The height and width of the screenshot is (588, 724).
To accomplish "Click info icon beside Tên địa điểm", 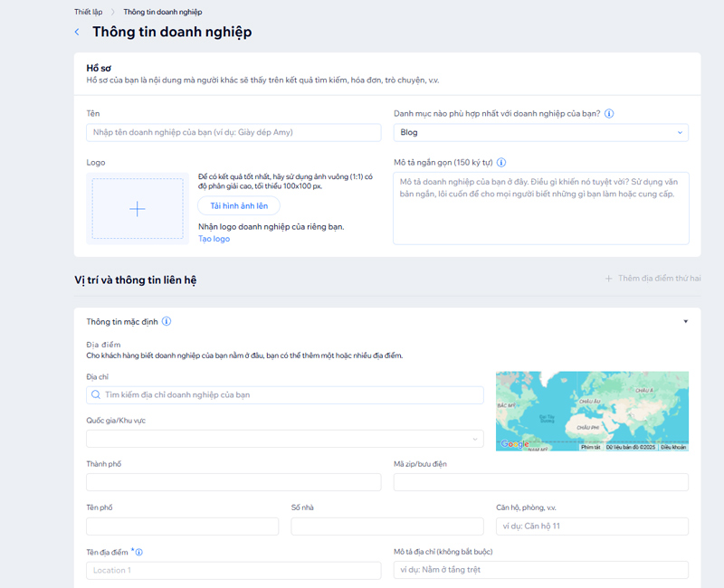I will [x=139, y=552].
